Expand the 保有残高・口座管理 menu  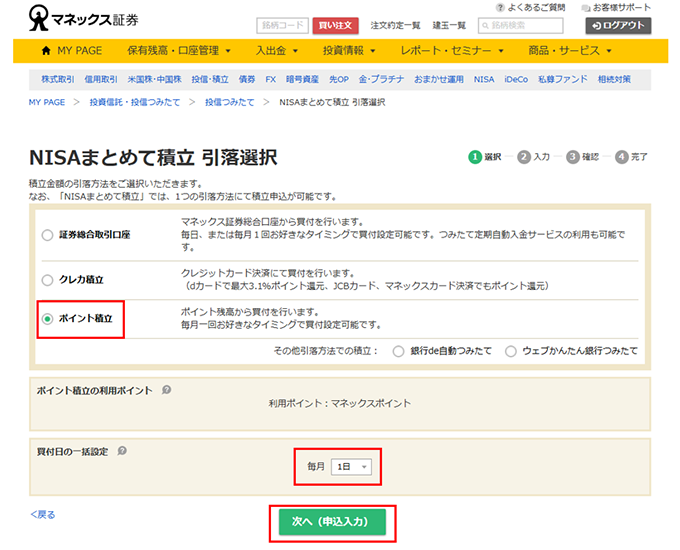coord(179,51)
